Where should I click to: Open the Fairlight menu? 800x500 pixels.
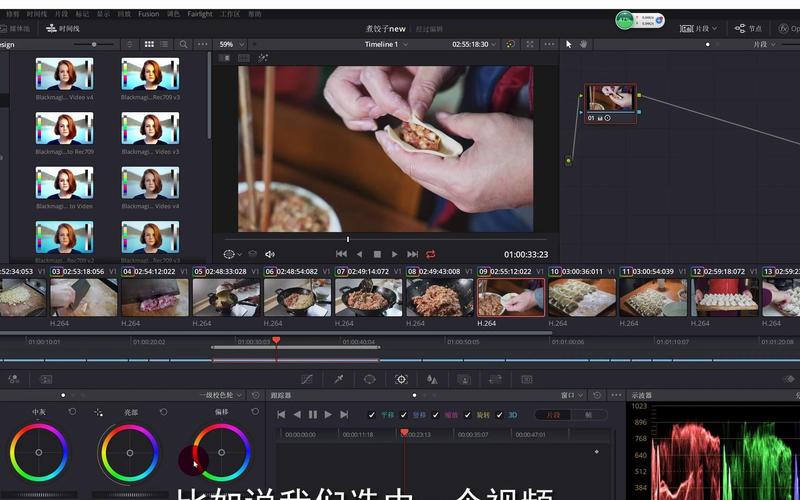point(199,14)
